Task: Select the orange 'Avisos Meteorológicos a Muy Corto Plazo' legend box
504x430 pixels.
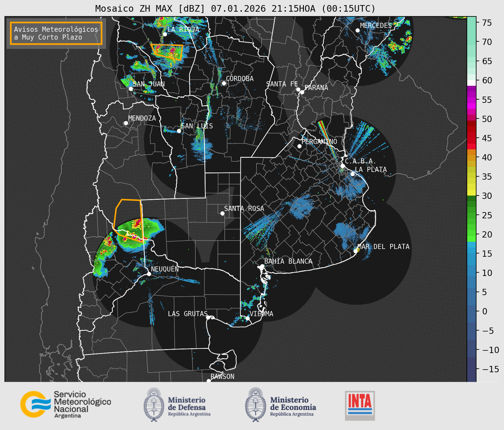Action: point(56,33)
